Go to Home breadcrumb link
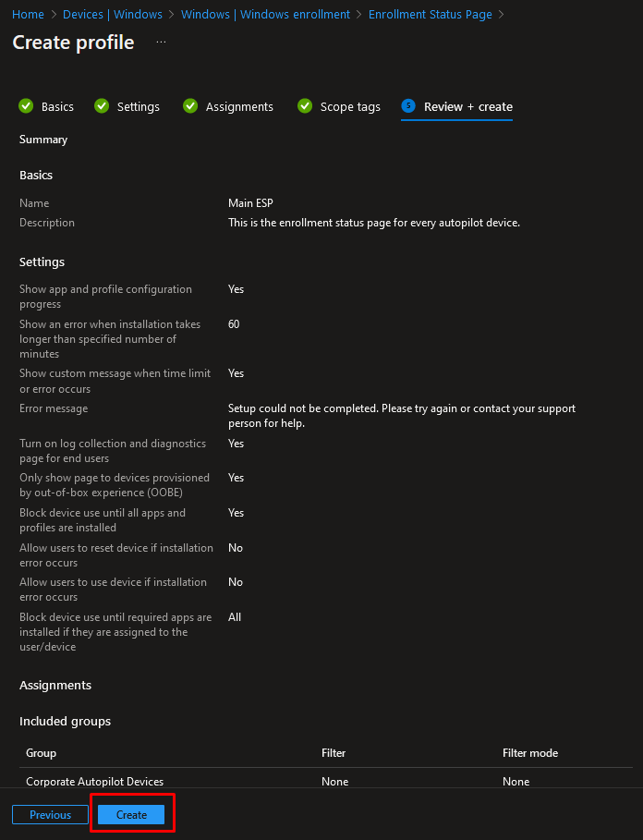 pyautogui.click(x=28, y=15)
